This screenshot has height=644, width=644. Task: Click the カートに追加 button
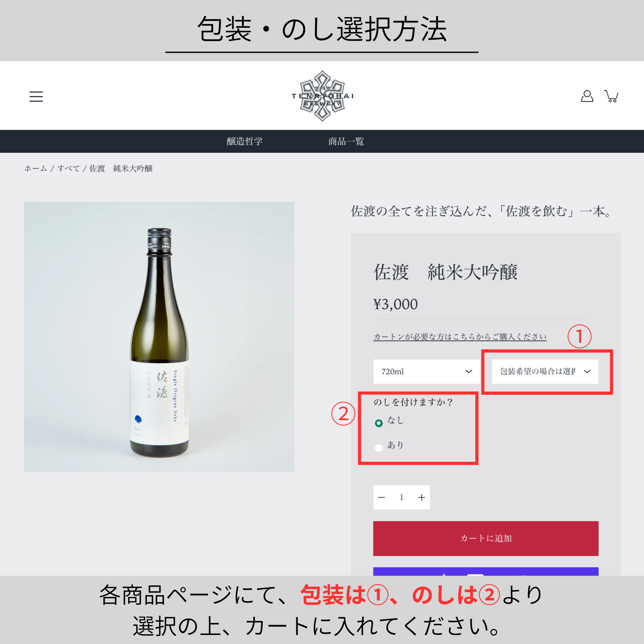click(x=486, y=538)
